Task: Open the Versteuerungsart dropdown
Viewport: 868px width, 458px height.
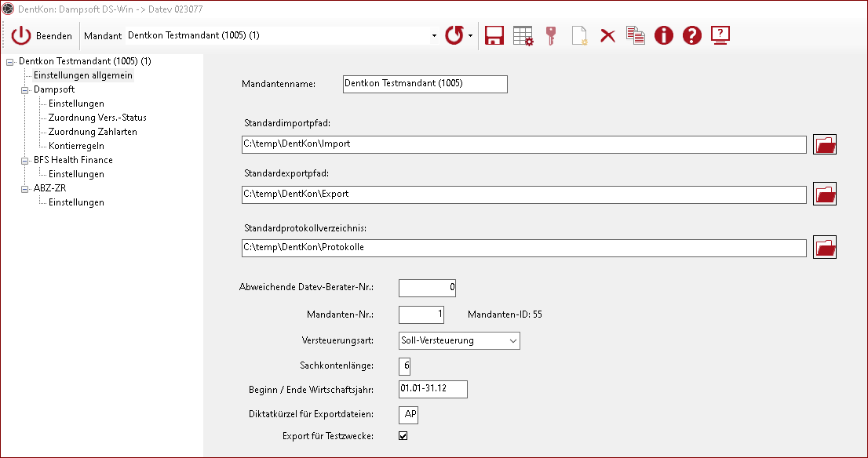Action: click(x=459, y=340)
